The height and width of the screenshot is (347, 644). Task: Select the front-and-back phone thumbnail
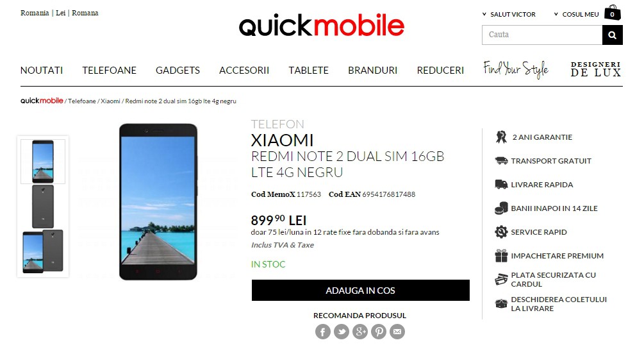click(43, 251)
